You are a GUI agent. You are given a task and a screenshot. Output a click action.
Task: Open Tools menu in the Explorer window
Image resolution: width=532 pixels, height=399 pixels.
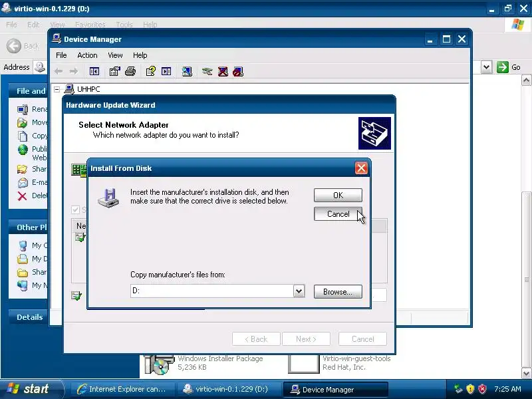click(x=124, y=25)
